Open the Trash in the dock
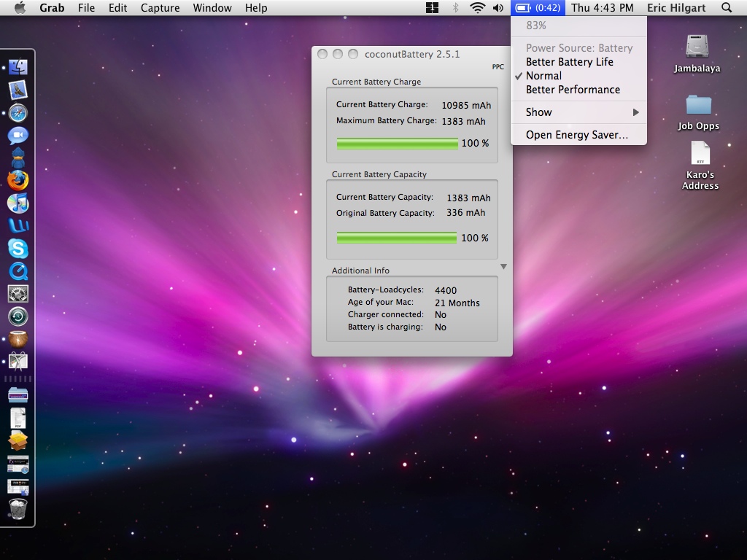 18,510
